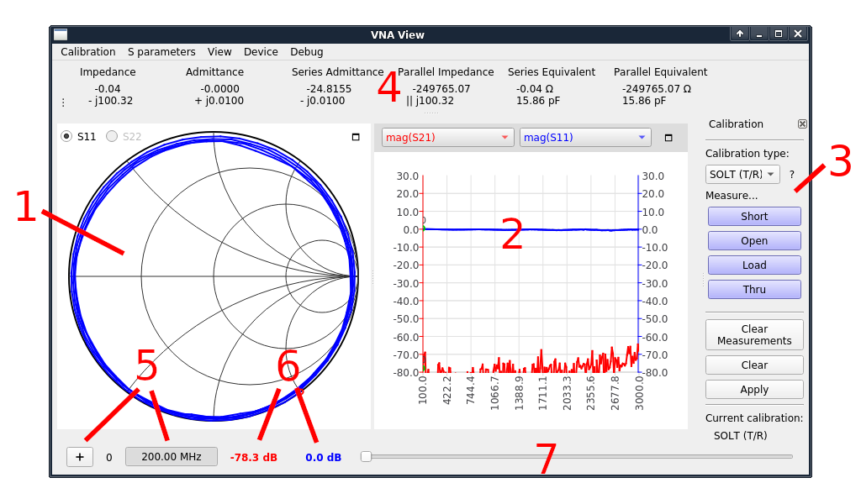Click the calibration type help question mark

(x=791, y=175)
